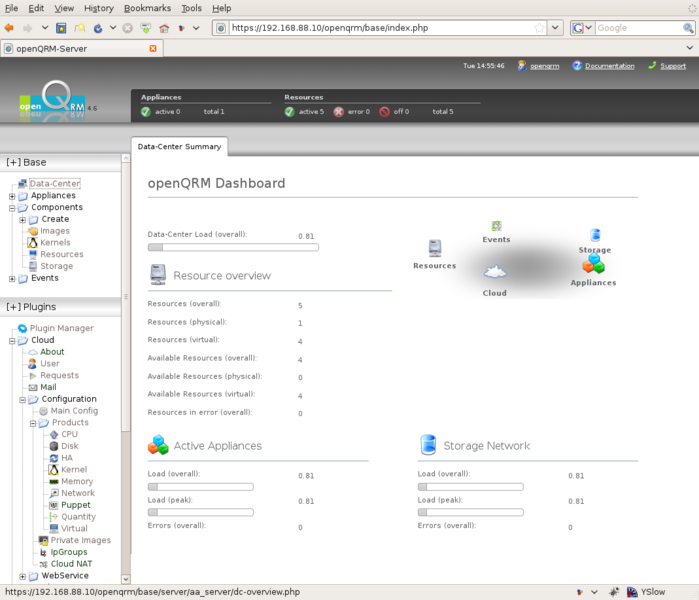The image size is (699, 600).
Task: Collapse the Configuration tree node
Action: point(22,399)
